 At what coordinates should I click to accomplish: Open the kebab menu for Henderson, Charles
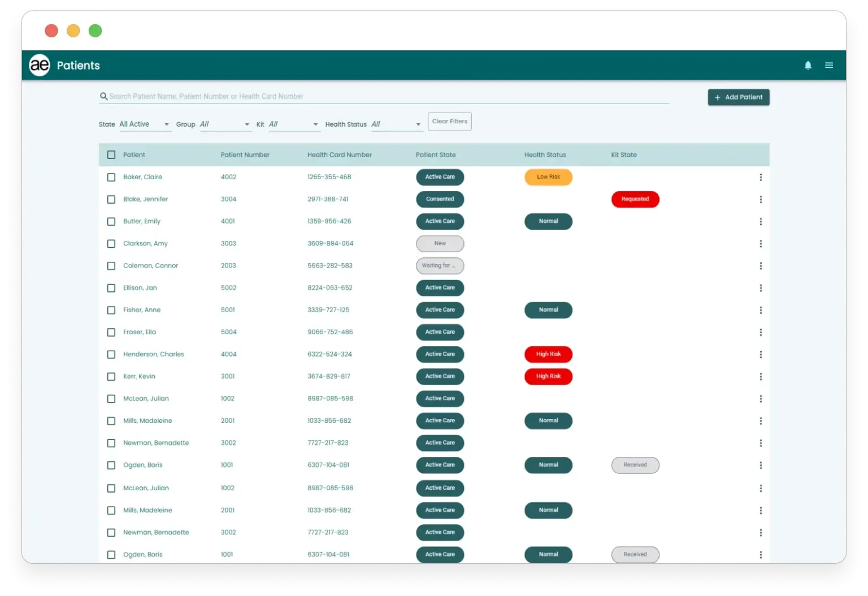pos(761,354)
